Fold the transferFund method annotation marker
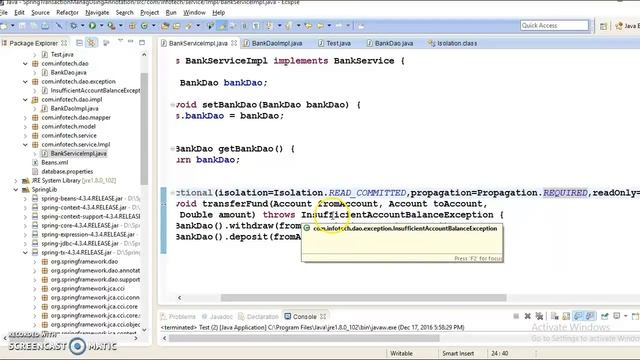Screen dimensions: 640x360 (x=172, y=193)
